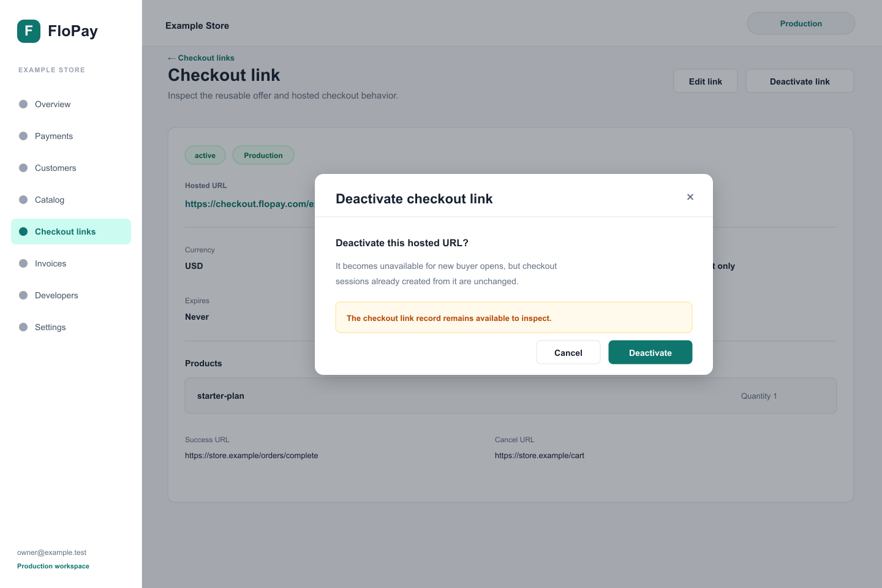882x588 pixels.
Task: Click the Edit link button
Action: 706,81
